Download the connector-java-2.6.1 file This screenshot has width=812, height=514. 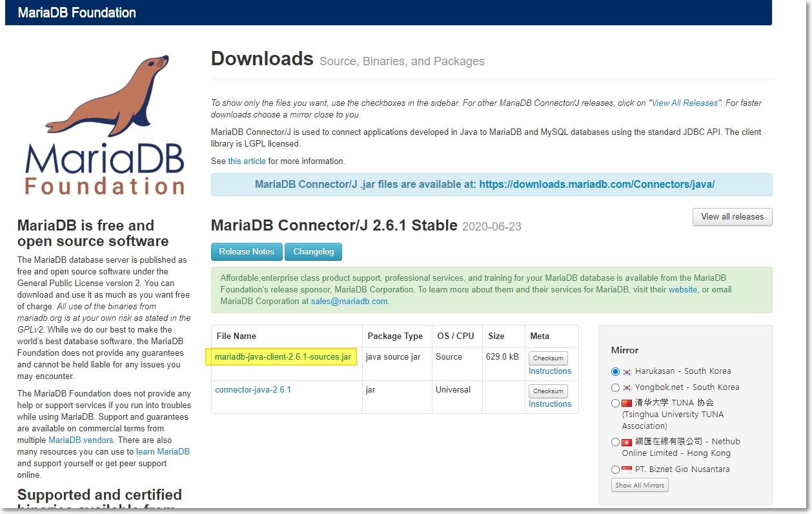pyautogui.click(x=252, y=389)
